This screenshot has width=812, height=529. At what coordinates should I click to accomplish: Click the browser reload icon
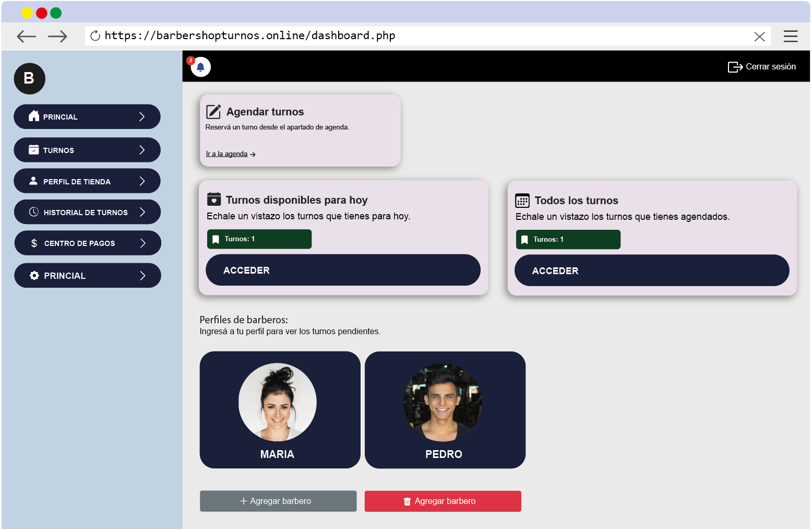[95, 36]
